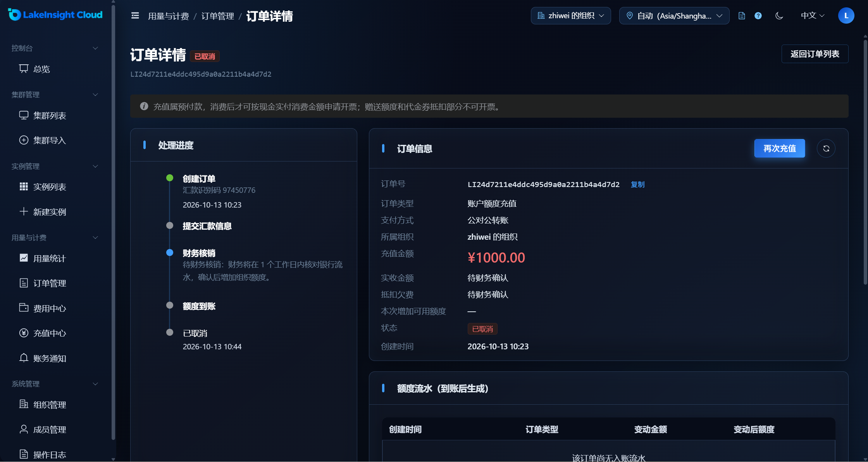Click 订单管理 breadcrumb link
This screenshot has height=462, width=868.
pyautogui.click(x=217, y=16)
